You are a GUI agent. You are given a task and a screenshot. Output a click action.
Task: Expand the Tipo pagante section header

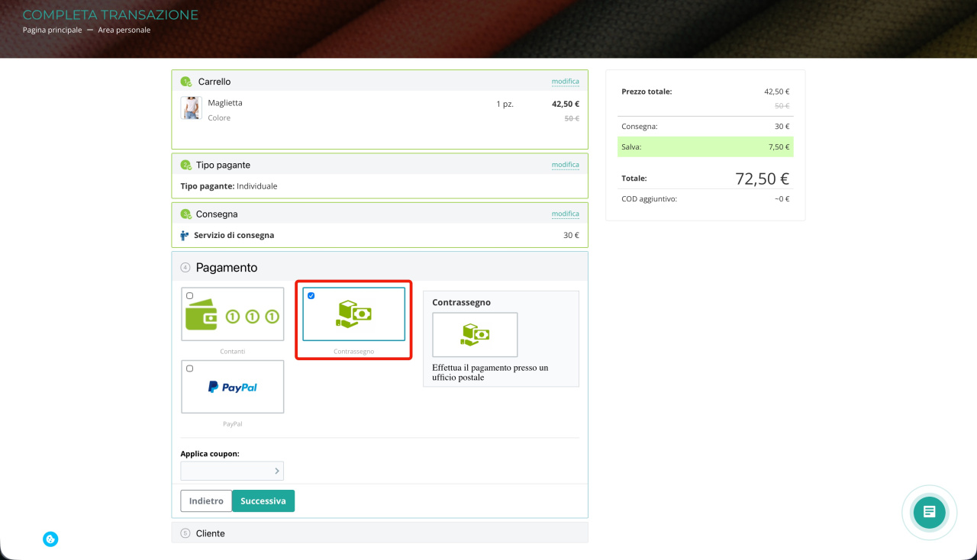[x=379, y=165]
